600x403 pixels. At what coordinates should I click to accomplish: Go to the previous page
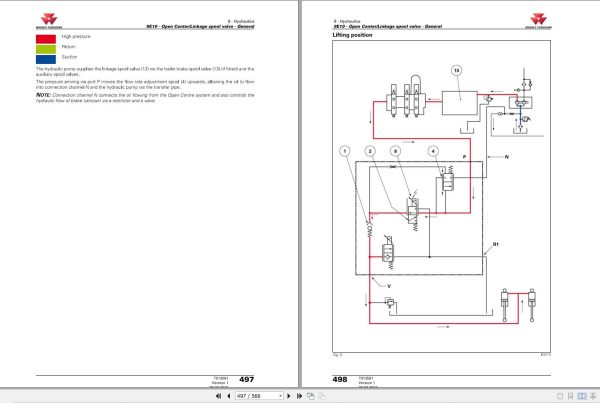point(229,396)
